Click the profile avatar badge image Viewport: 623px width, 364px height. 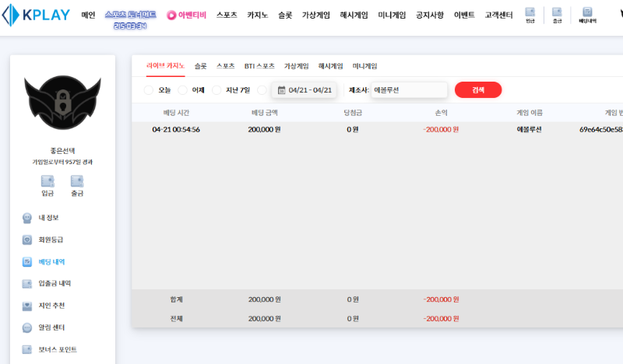click(x=63, y=103)
